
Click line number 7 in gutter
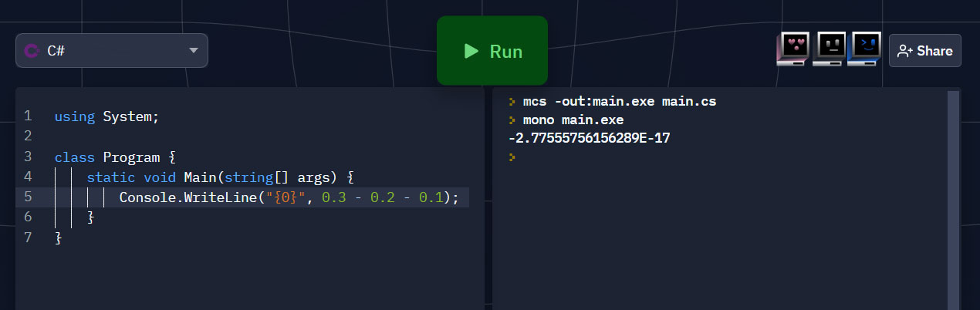28,238
